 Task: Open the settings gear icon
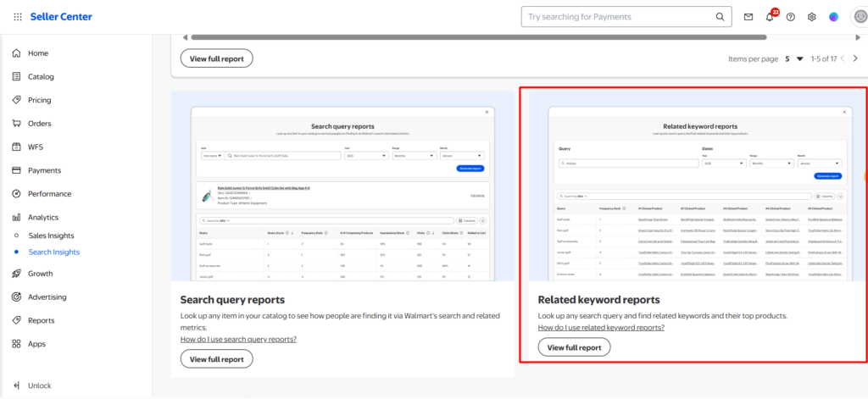811,17
